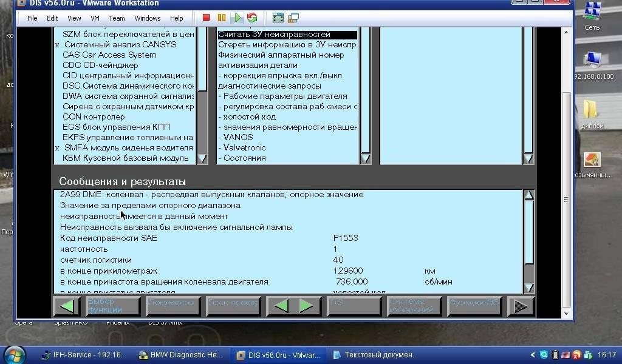Show hidden tray icons arrow

pos(533,355)
